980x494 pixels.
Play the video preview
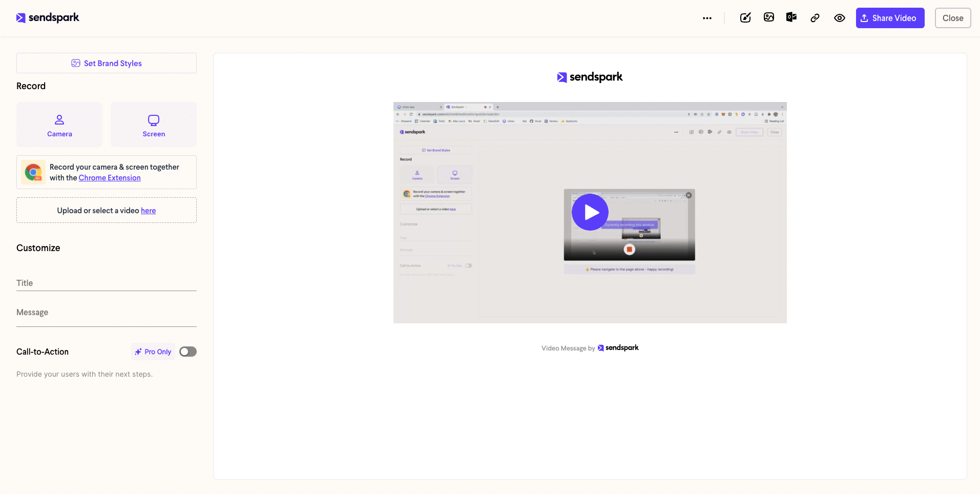[590, 212]
